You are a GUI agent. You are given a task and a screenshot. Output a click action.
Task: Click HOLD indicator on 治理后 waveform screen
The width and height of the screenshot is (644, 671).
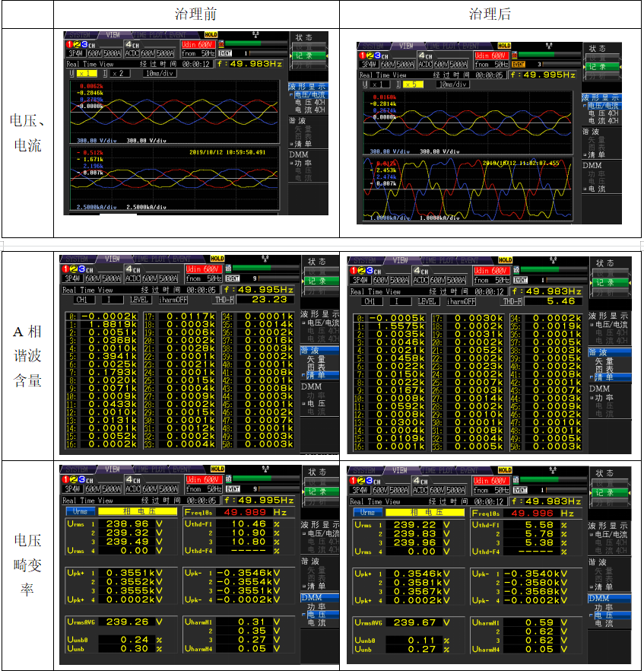point(504,46)
